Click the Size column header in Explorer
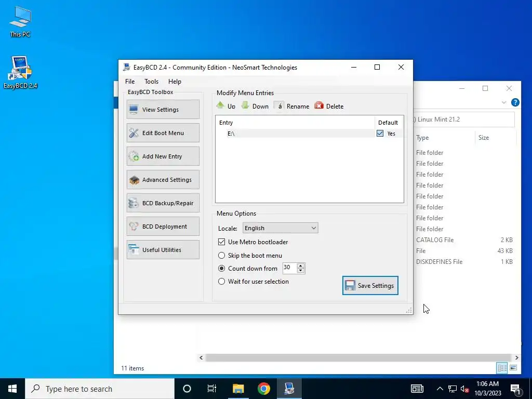The image size is (532, 399). click(x=495, y=137)
